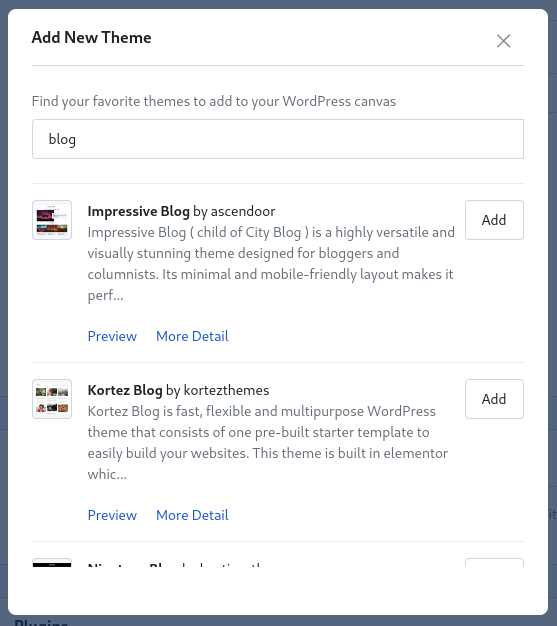This screenshot has width=557, height=626.
Task: Select the Kortez Blog title text
Action: click(x=125, y=390)
